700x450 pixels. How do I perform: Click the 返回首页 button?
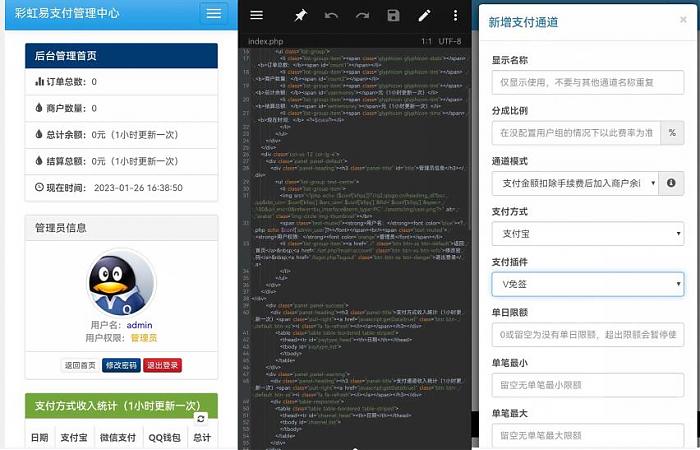click(x=79, y=365)
